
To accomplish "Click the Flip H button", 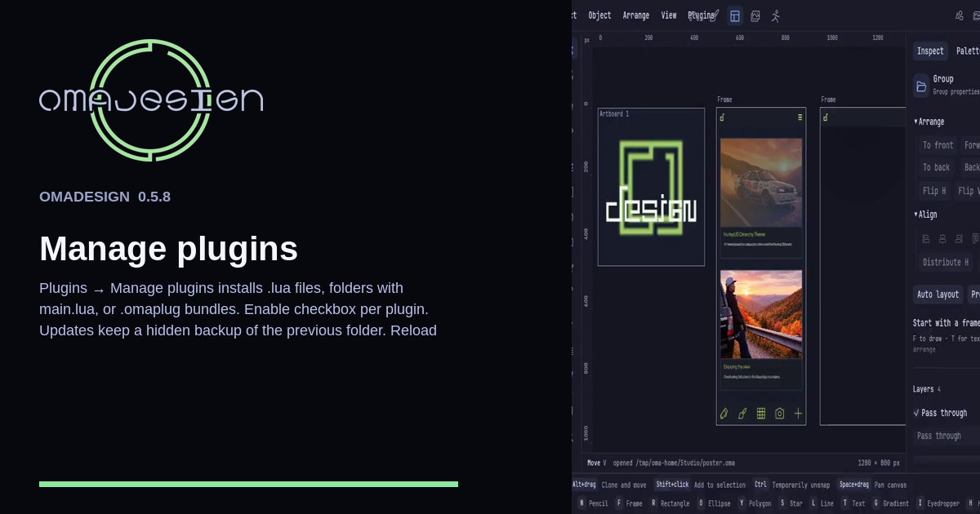I will 934,191.
